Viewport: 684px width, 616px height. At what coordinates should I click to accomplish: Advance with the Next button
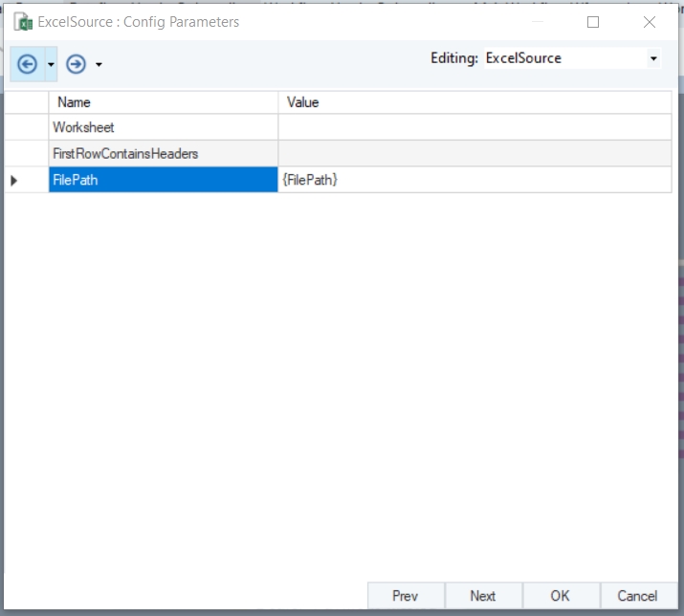point(483,596)
